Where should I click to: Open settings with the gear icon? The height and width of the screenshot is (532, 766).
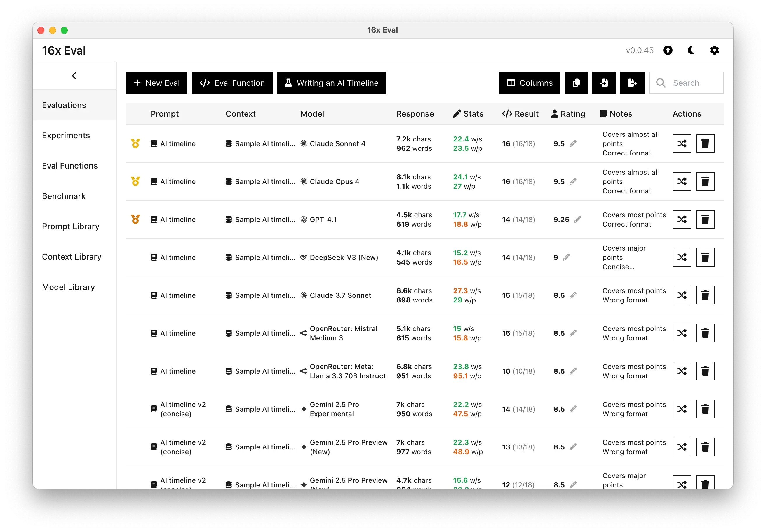715,50
